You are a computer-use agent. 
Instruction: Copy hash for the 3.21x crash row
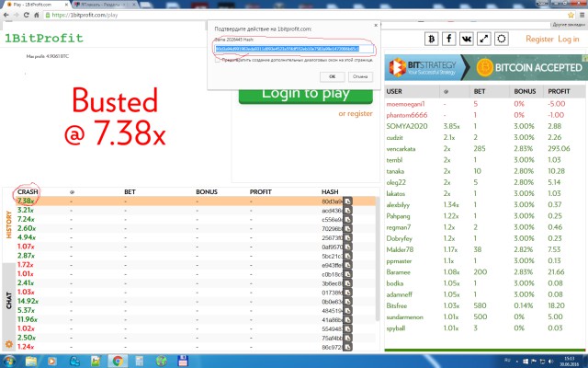coord(347,211)
